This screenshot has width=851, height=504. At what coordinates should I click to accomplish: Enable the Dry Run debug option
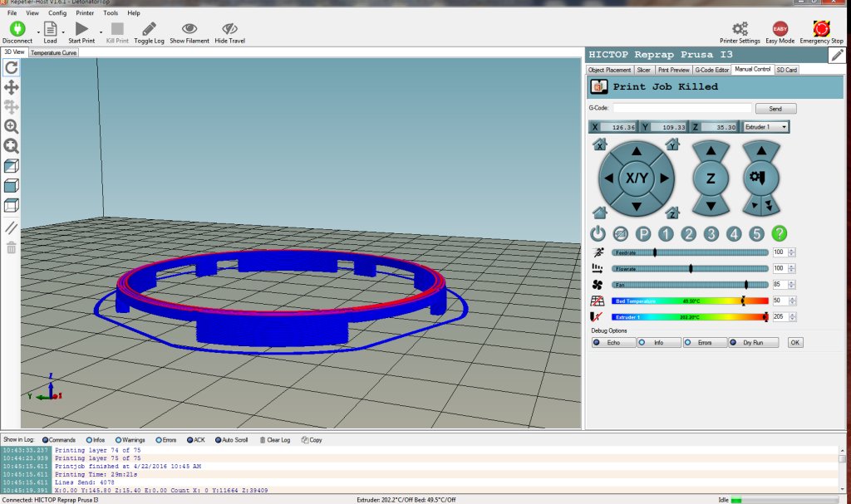coord(754,342)
